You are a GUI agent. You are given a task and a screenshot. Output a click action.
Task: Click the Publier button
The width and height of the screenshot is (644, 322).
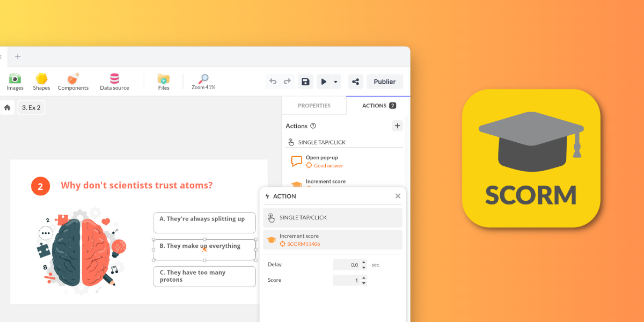[385, 81]
